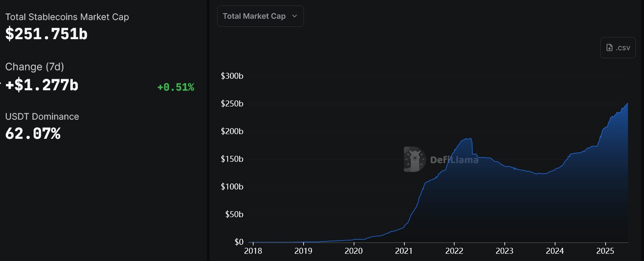The width and height of the screenshot is (644, 261).
Task: Click the $300b gridline label
Action: [232, 76]
